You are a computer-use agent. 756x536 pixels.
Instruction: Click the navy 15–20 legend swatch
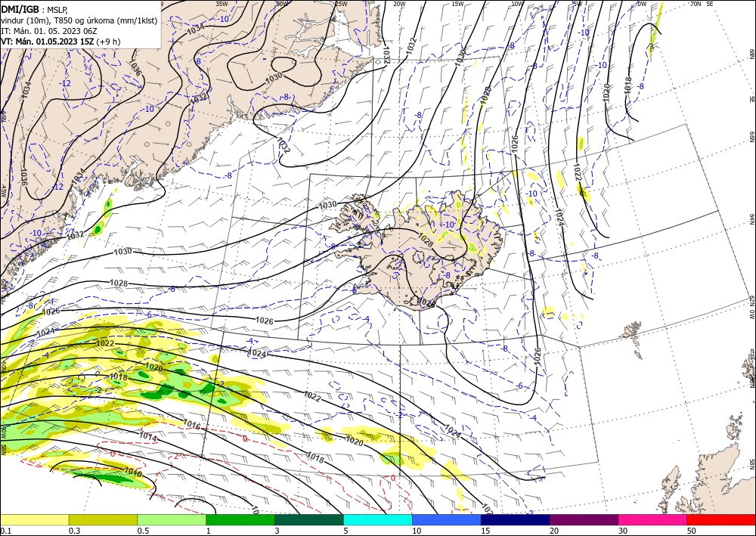click(516, 519)
